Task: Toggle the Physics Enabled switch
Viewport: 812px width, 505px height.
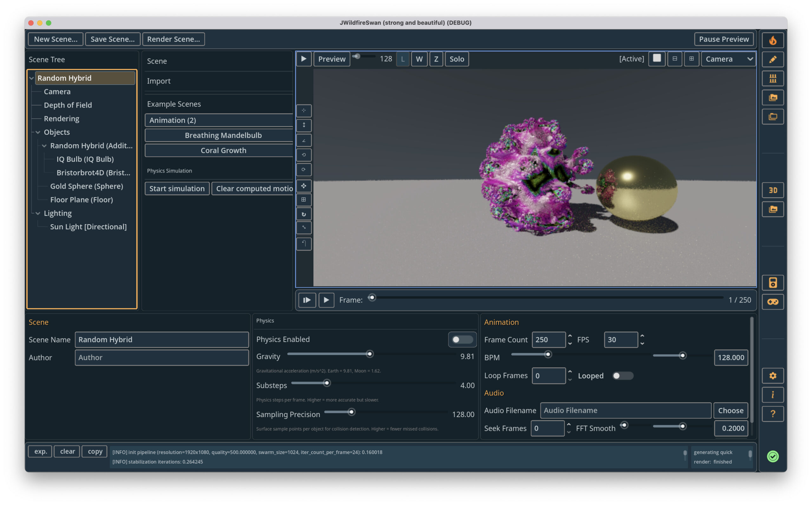Action: tap(462, 339)
